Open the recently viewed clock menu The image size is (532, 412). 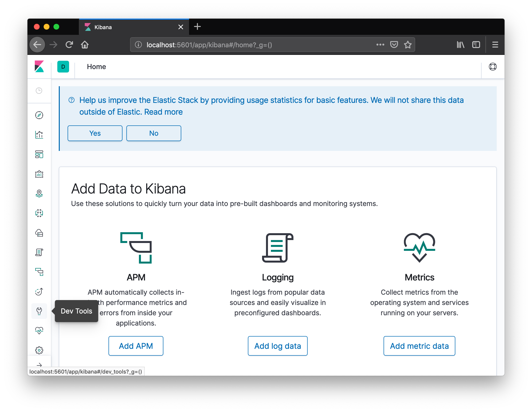[x=39, y=91]
